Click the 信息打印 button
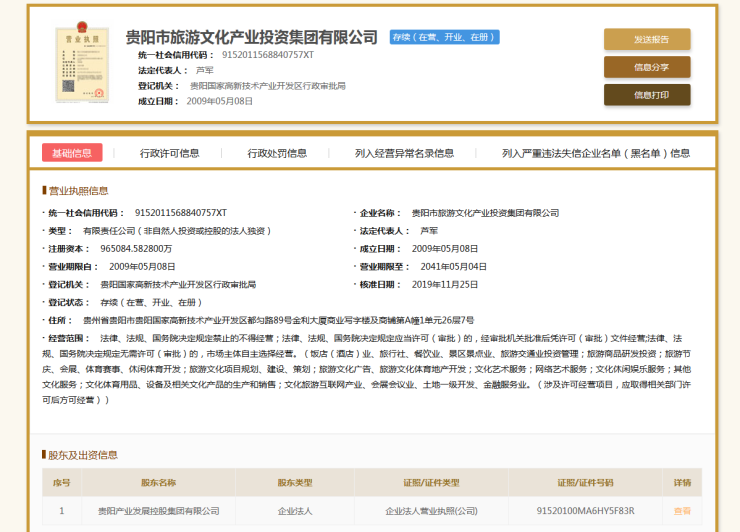This screenshot has width=740, height=532. pos(647,95)
